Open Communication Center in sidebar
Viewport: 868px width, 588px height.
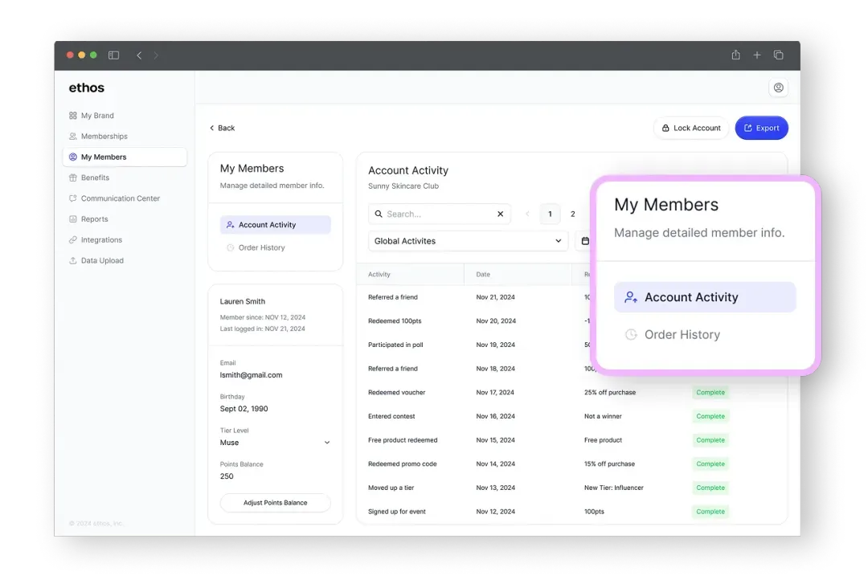click(x=120, y=198)
